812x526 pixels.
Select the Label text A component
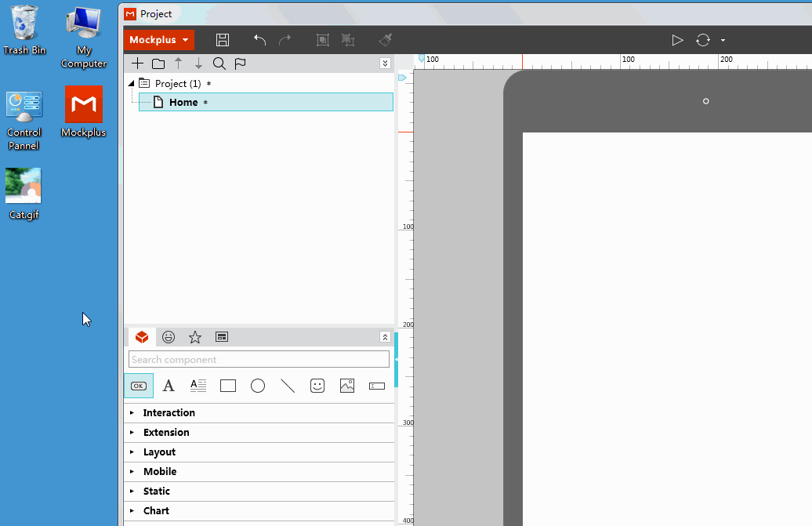[169, 386]
